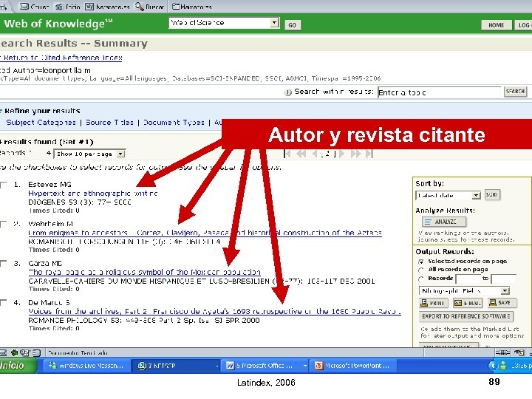The height and width of the screenshot is (399, 532).
Task: Open the 'Show 10 per page' dropdown
Action: tap(120, 154)
